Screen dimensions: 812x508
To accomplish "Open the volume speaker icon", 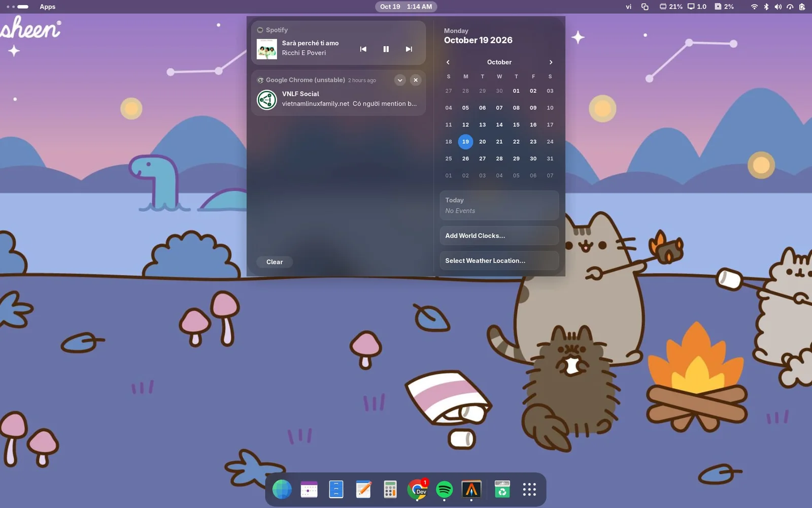I will coord(778,7).
